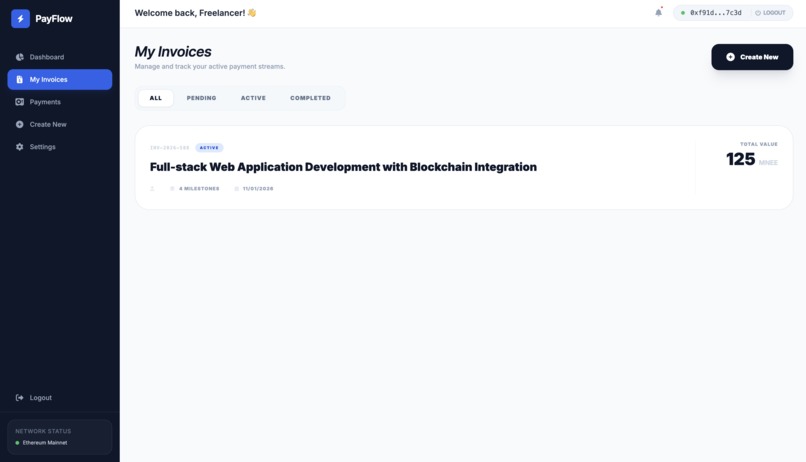The width and height of the screenshot is (806, 462).
Task: Click the 125 total value amount
Action: (x=740, y=159)
